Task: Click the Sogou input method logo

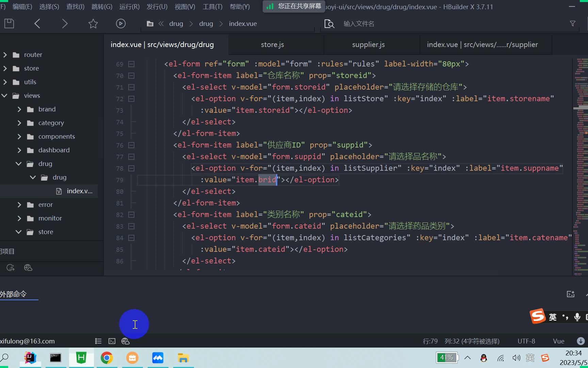Action: point(538,317)
